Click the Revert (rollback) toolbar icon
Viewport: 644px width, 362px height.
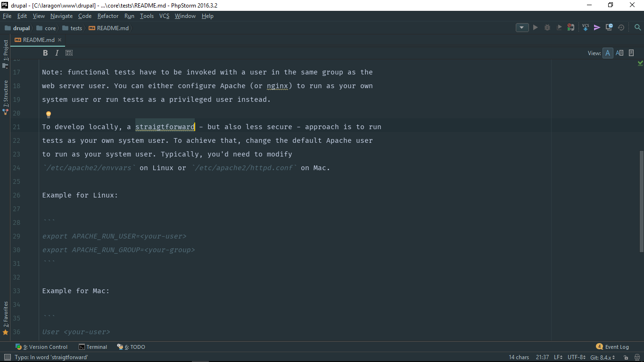(621, 28)
